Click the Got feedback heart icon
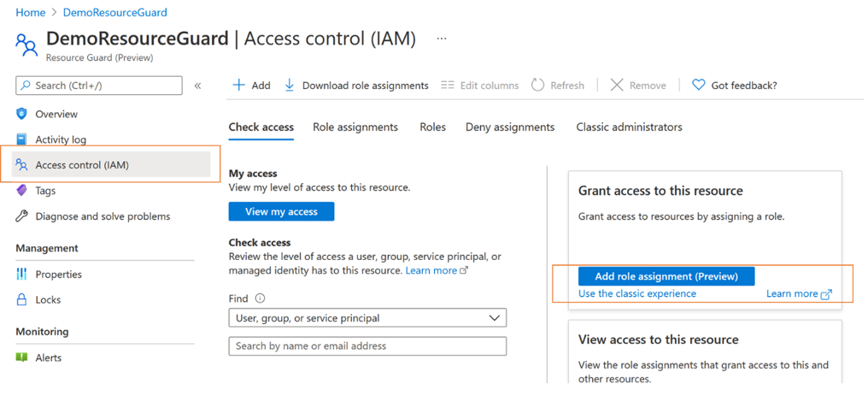Image resolution: width=868 pixels, height=408 pixels. click(x=699, y=86)
